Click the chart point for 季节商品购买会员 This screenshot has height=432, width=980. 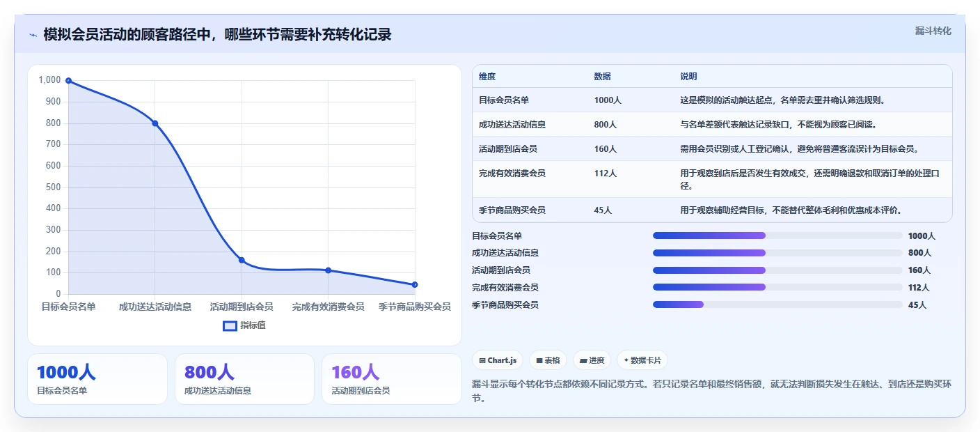(x=415, y=284)
